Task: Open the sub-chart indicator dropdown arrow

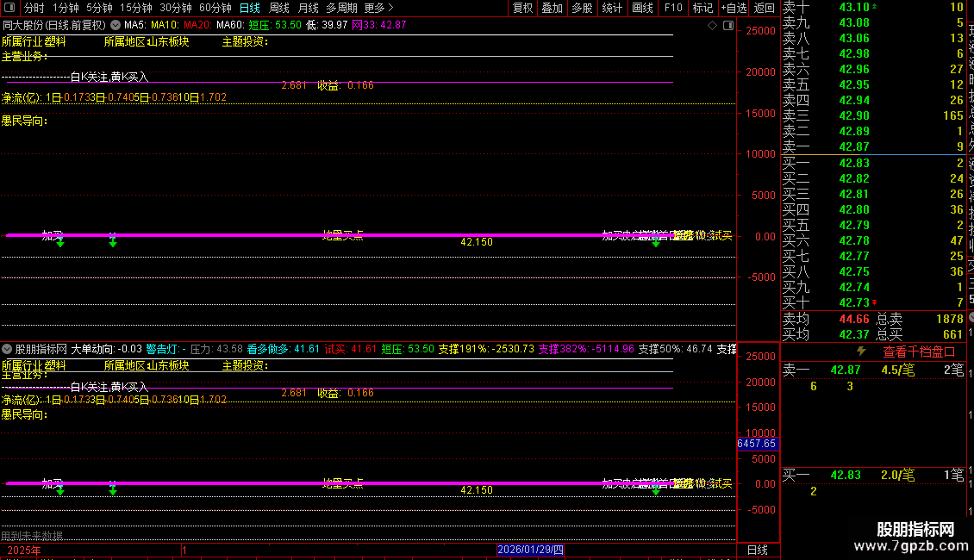Action: pos(7,349)
